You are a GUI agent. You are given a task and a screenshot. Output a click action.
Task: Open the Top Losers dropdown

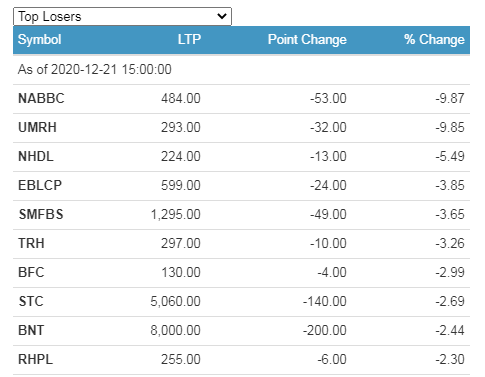pos(122,16)
